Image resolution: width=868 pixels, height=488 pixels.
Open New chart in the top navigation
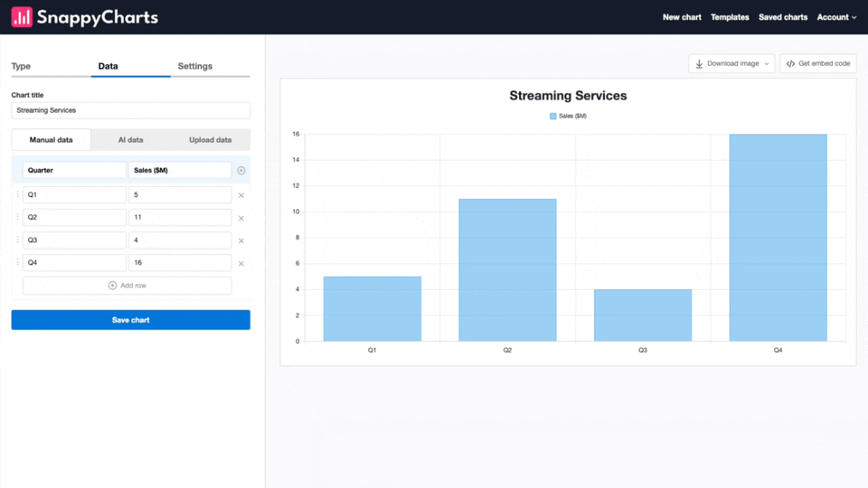(x=682, y=17)
